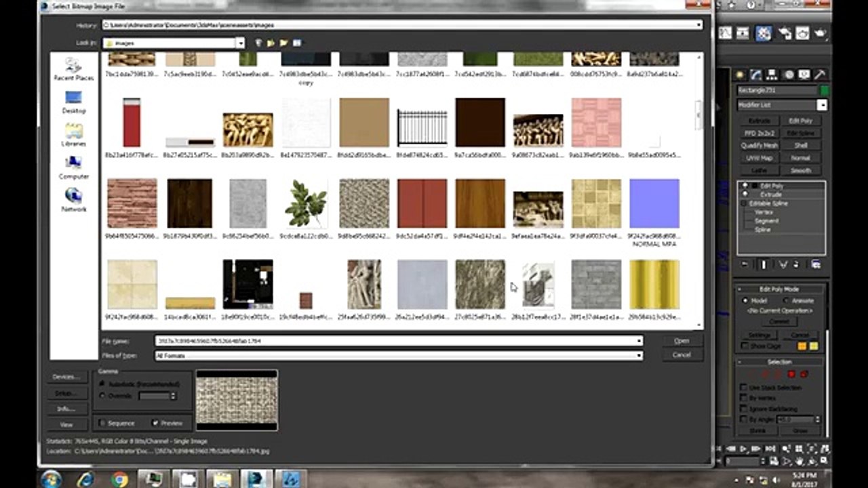Toggle the Preview checkbox
This screenshot has height=488, width=868.
[155, 423]
